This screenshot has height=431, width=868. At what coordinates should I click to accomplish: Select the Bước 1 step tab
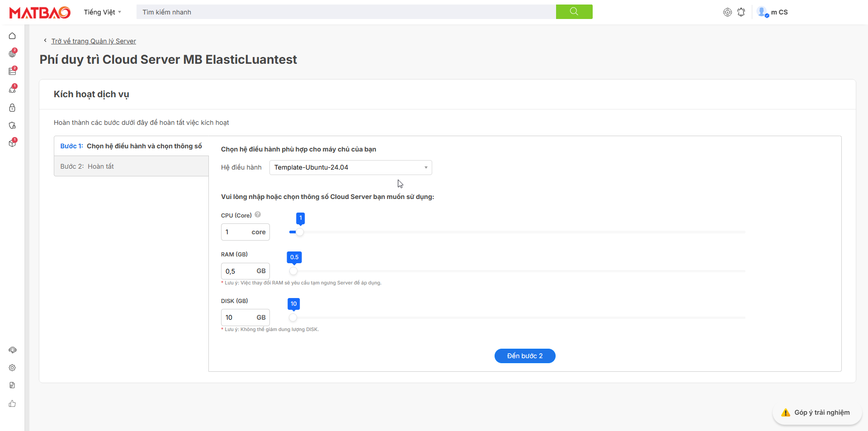click(x=131, y=146)
